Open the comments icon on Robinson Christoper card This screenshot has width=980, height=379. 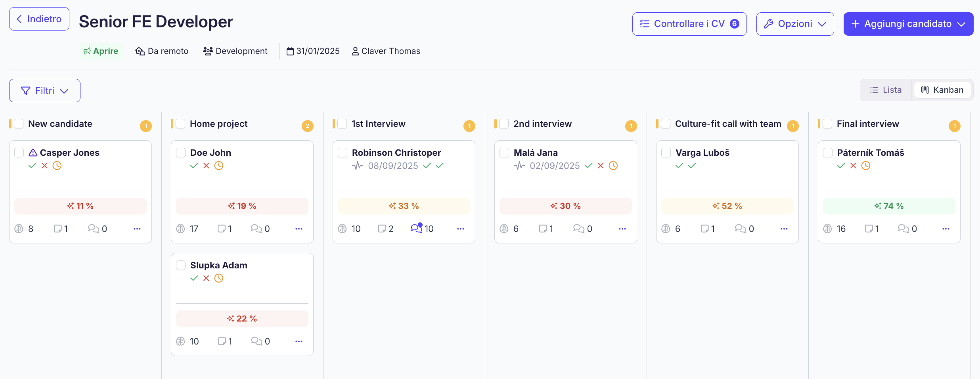416,228
